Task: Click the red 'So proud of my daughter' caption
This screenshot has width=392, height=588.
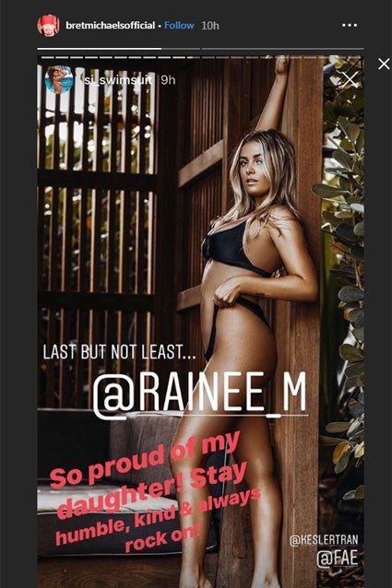Action: click(156, 493)
